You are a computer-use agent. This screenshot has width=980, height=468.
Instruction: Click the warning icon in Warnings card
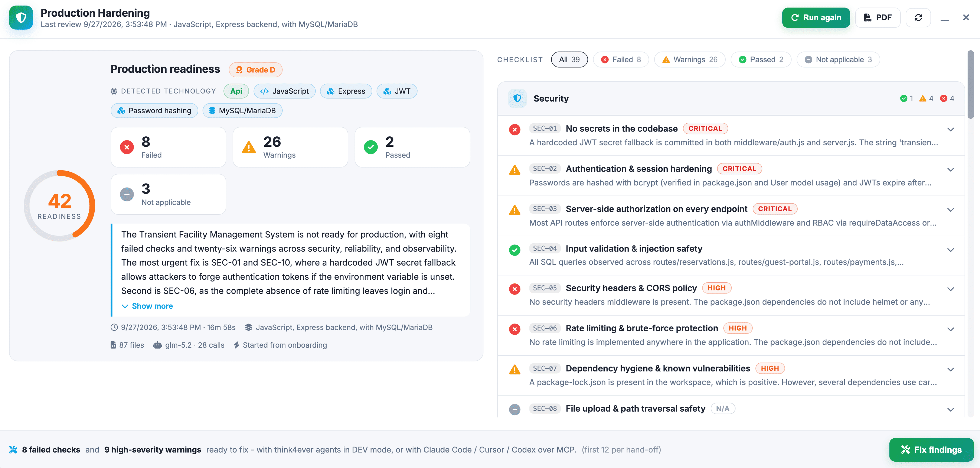tap(248, 147)
